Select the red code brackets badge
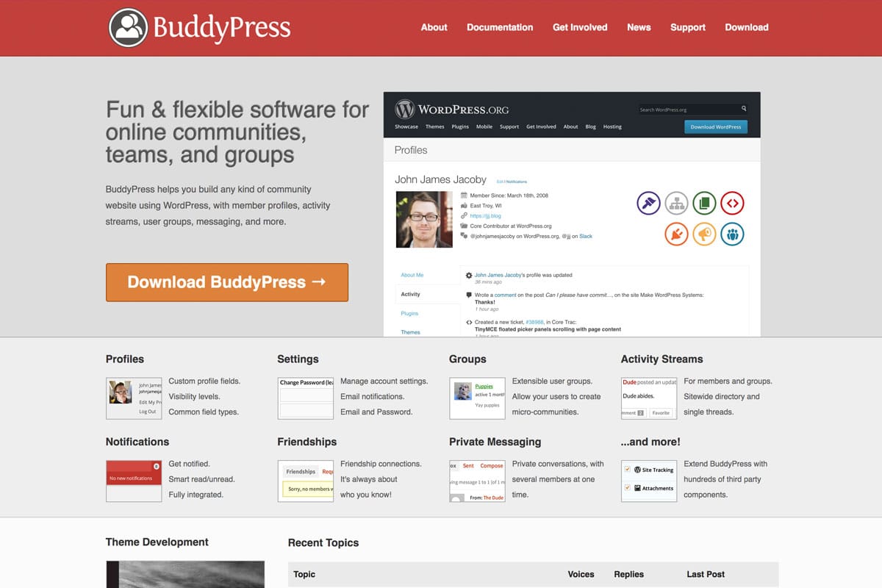882x588 pixels. [x=732, y=203]
